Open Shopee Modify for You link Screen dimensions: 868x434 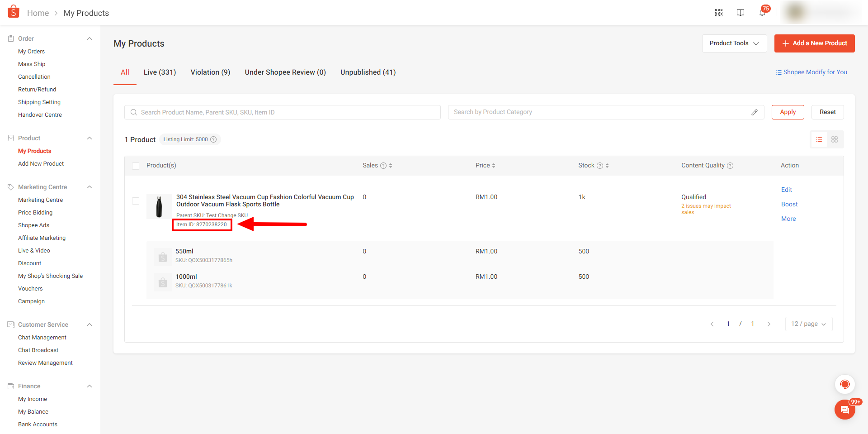[815, 72]
